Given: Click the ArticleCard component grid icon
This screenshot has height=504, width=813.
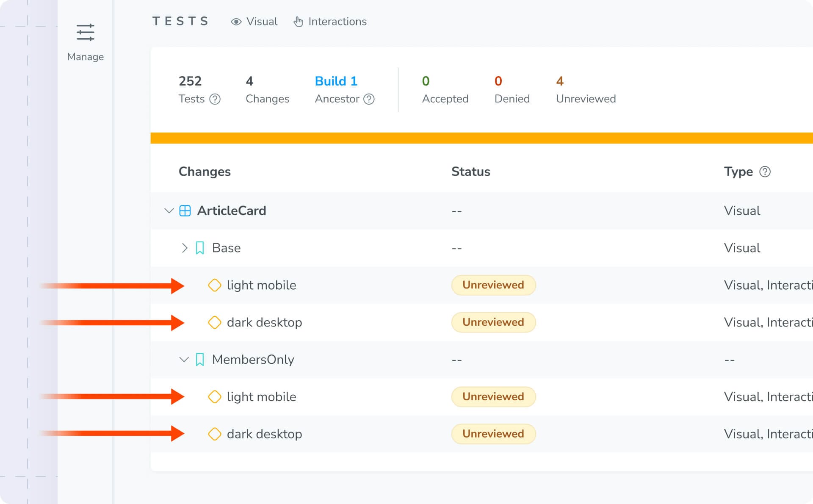Looking at the screenshot, I should 185,211.
